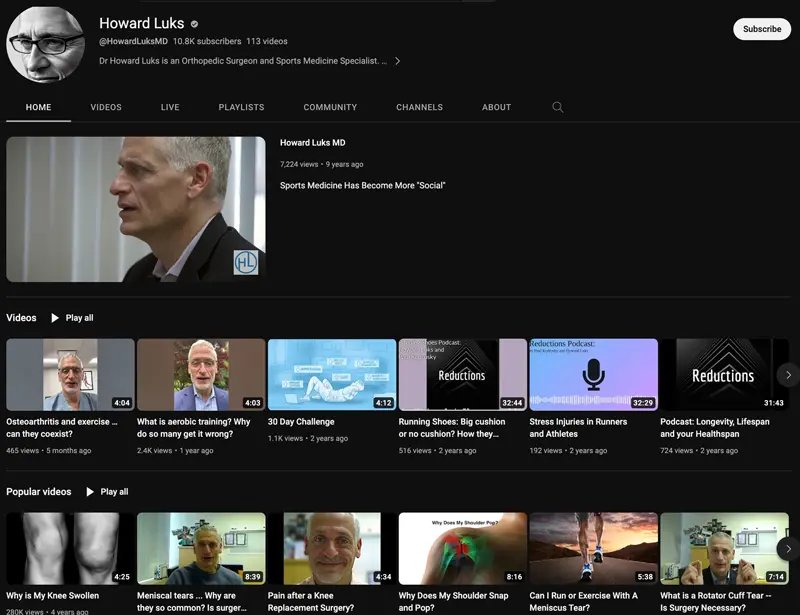Click 'Osteoarthritis and exercise' title text

[62, 428]
